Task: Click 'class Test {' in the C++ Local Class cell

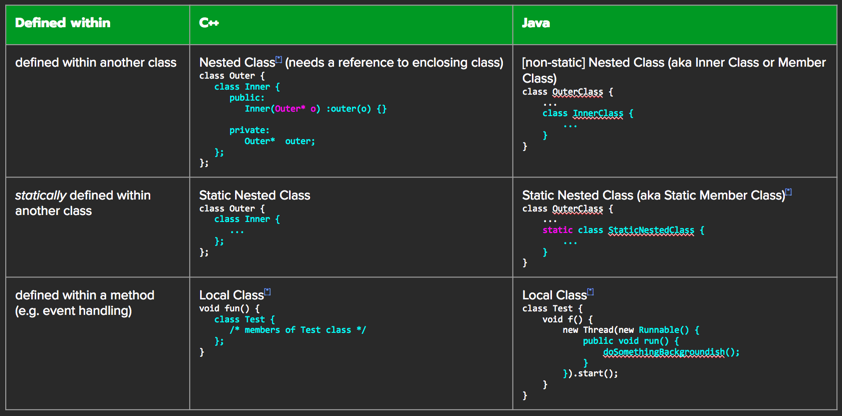Action: tap(247, 319)
